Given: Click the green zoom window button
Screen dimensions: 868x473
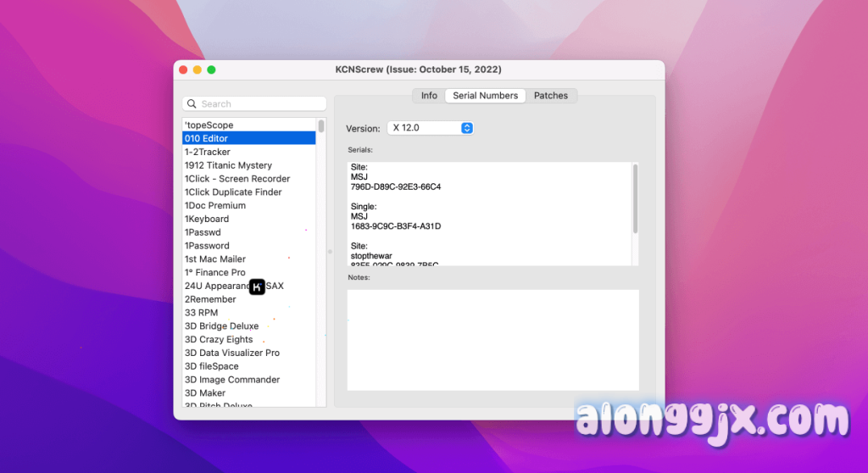Looking at the screenshot, I should pos(212,70).
